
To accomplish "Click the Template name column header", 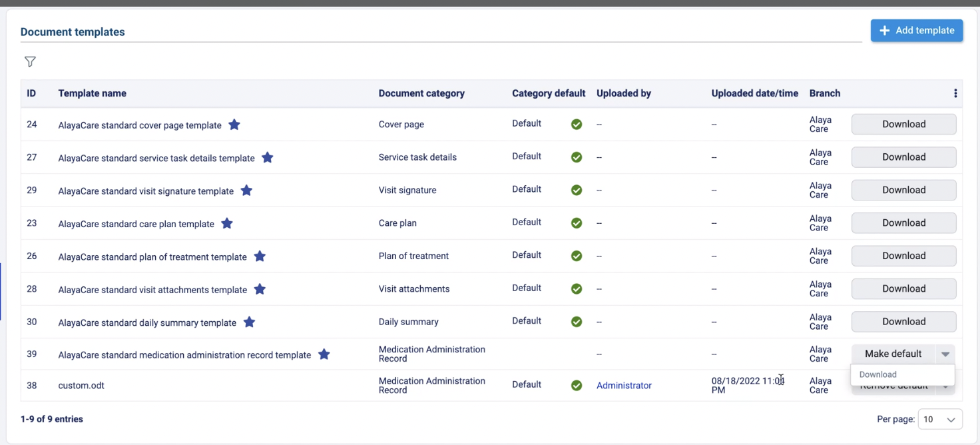I will (92, 94).
